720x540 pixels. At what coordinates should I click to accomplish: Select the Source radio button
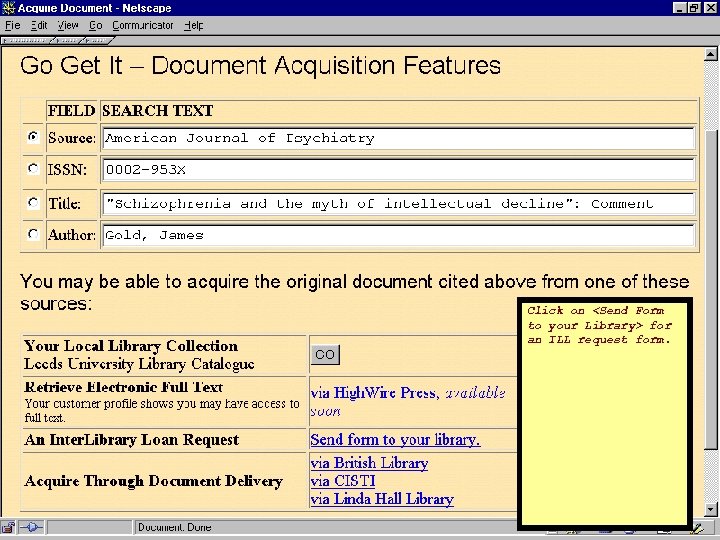click(33, 137)
